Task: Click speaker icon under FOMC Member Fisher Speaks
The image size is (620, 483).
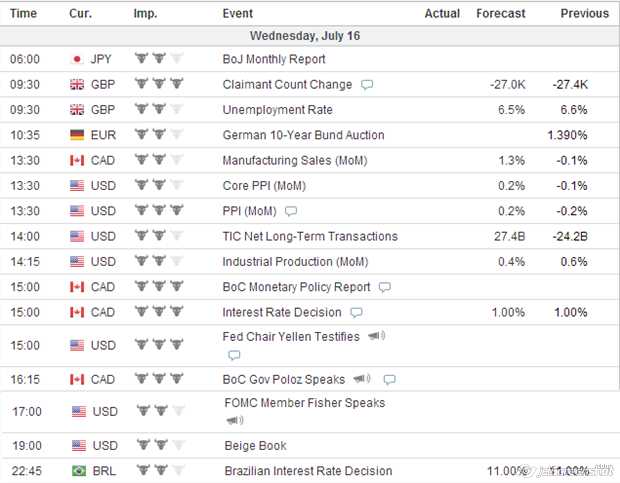Action: point(235,420)
